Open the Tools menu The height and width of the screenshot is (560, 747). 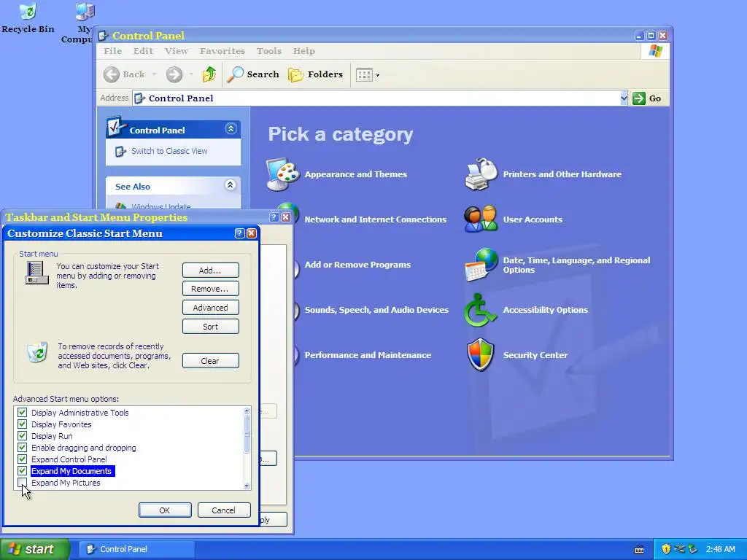tap(268, 51)
